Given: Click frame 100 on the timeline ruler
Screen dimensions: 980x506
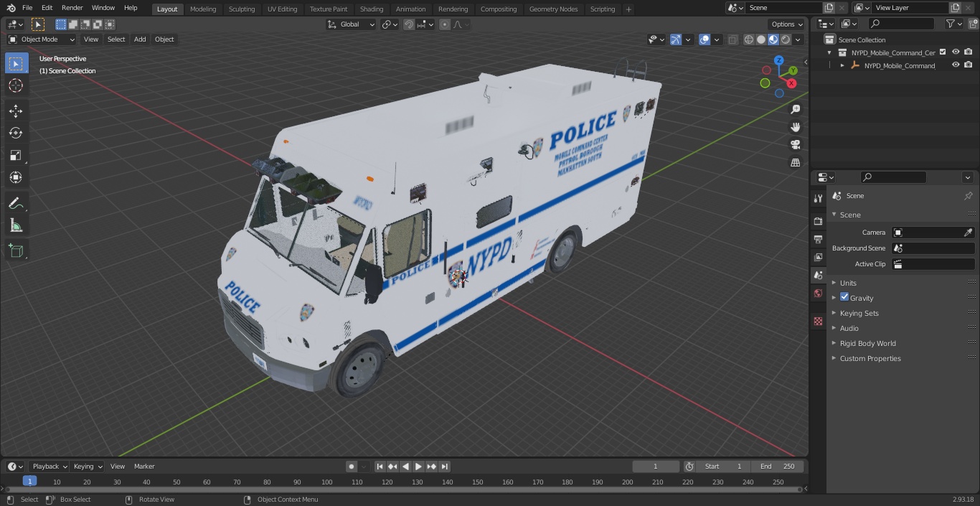Looking at the screenshot, I should [x=326, y=482].
